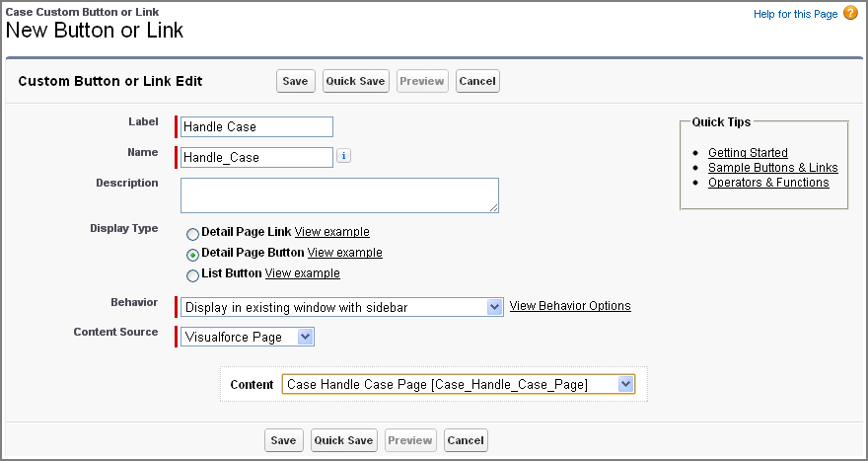Click the bottom Save button
This screenshot has width=868, height=461.
click(283, 440)
